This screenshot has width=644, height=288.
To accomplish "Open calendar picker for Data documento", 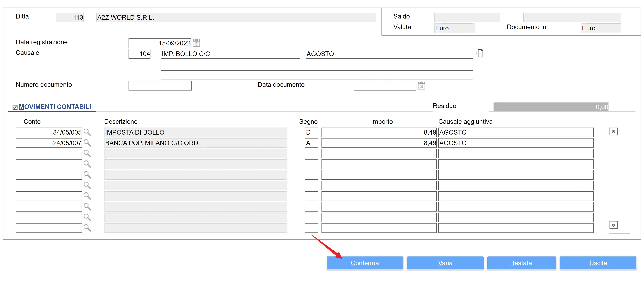I will pos(421,86).
